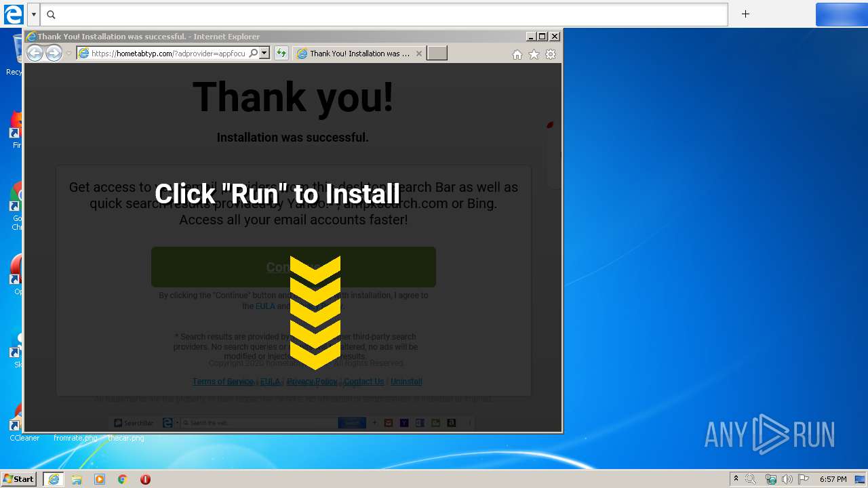Click the Edge logo in desktop search bar

14,14
